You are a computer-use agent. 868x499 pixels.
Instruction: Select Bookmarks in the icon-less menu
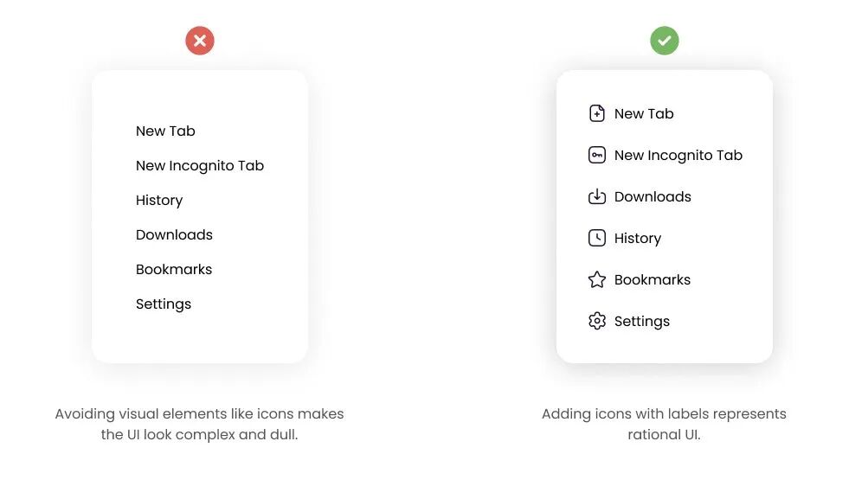click(174, 269)
